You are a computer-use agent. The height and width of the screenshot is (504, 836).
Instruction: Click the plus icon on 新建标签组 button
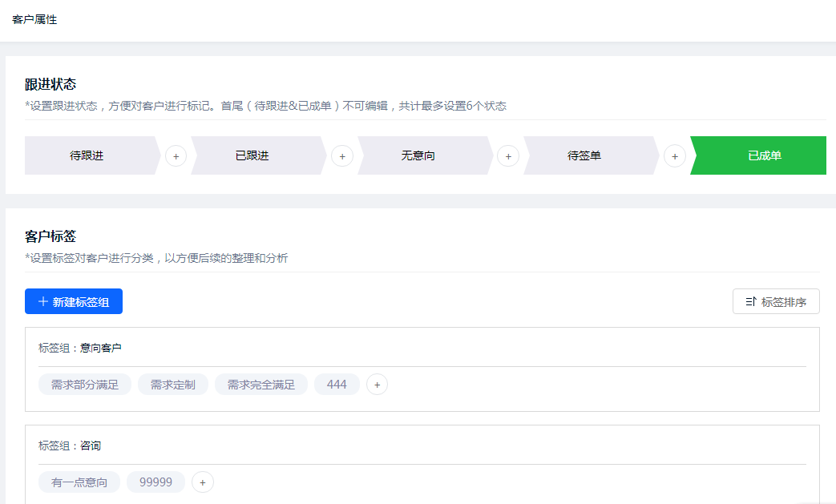coord(42,300)
